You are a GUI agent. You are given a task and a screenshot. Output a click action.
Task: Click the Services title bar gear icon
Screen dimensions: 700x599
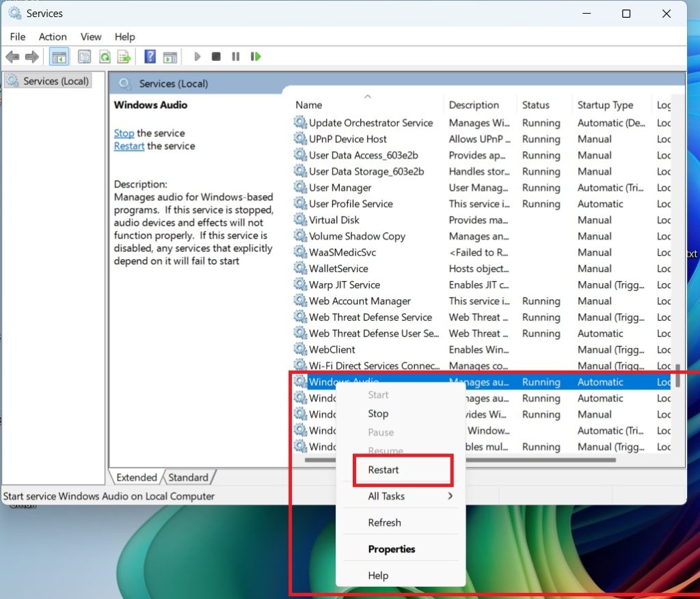point(15,14)
